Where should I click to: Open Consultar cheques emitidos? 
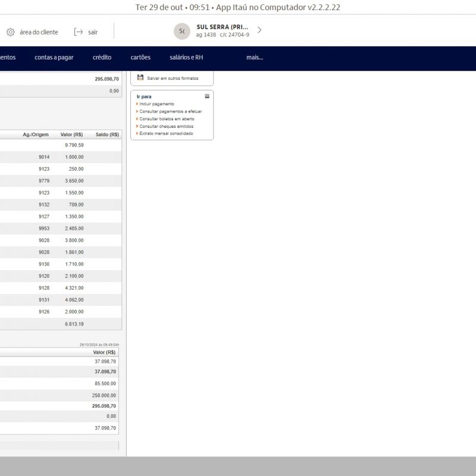point(166,126)
